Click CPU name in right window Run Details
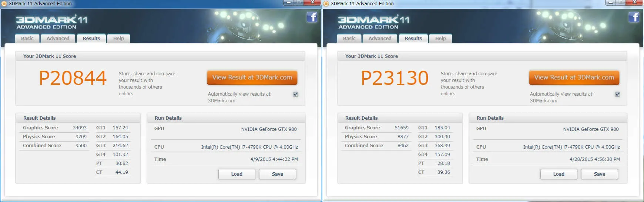Image resolution: width=644 pixels, height=202 pixels. tap(571, 147)
